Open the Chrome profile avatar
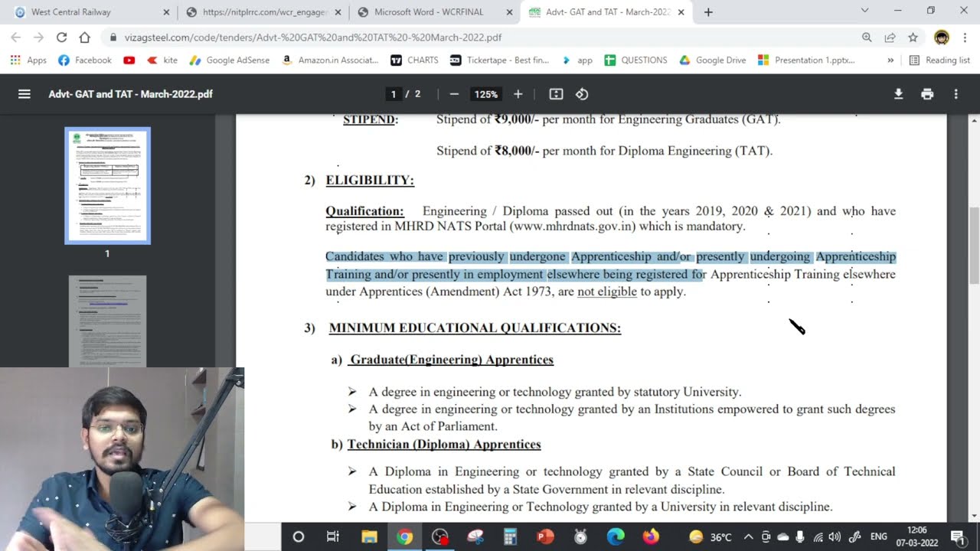The height and width of the screenshot is (551, 980). pos(942,37)
